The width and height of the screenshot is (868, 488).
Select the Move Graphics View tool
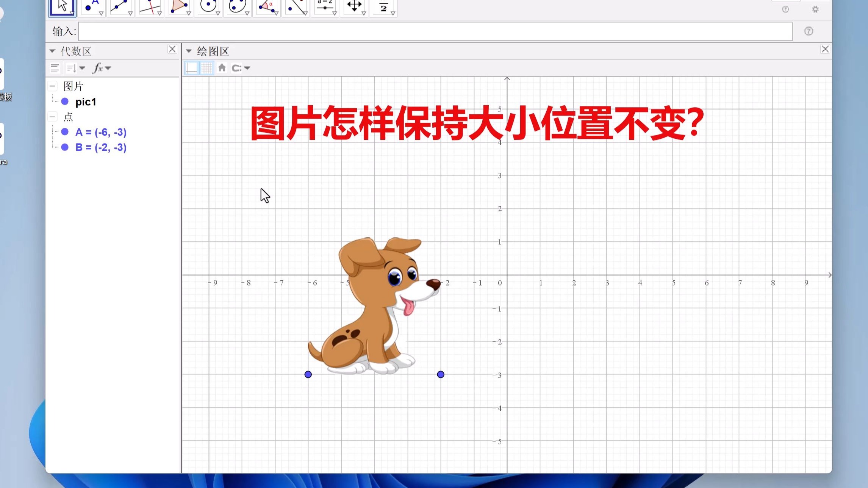[x=353, y=6]
